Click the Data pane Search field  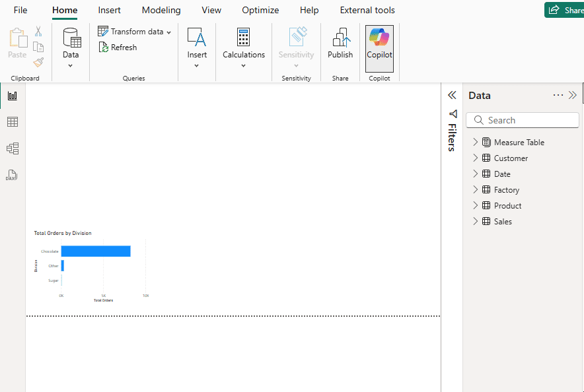pyautogui.click(x=523, y=120)
